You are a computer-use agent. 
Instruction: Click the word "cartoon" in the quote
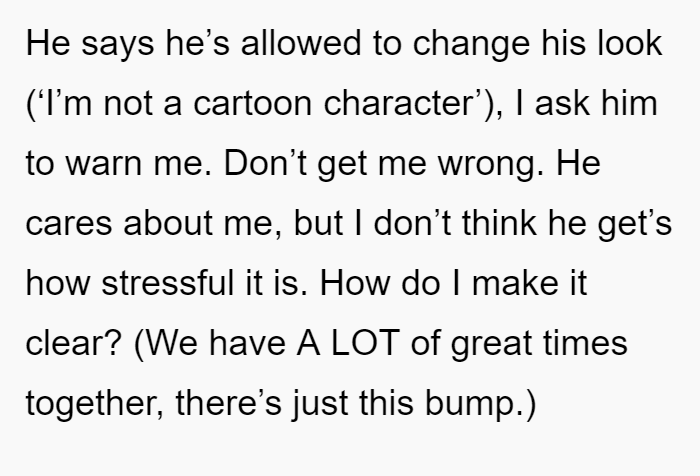coord(252,103)
